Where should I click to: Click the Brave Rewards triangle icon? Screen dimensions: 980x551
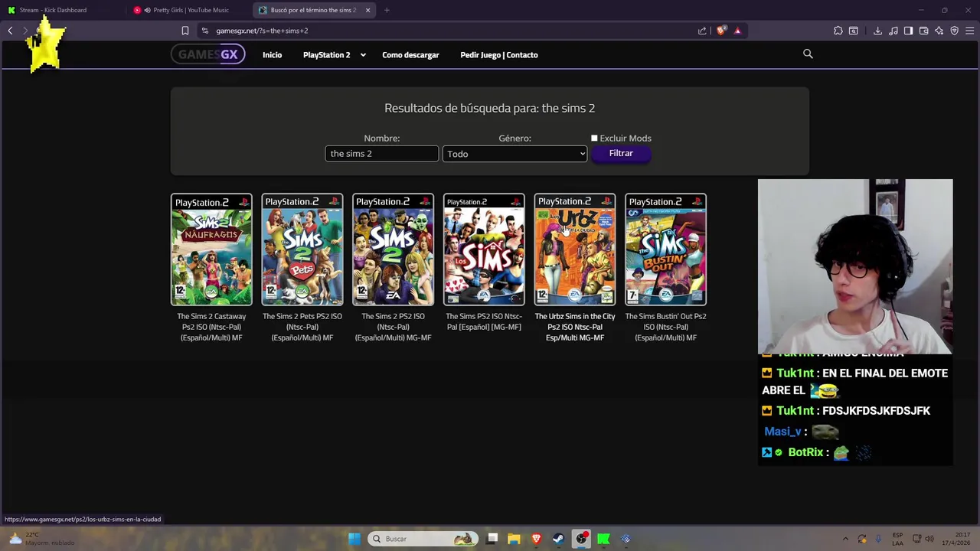pyautogui.click(x=737, y=31)
